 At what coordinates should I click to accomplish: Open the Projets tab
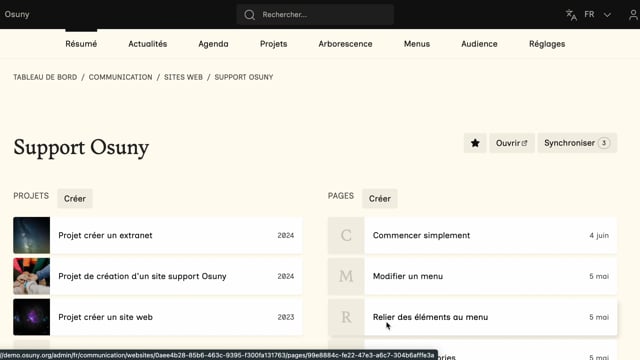click(x=273, y=44)
